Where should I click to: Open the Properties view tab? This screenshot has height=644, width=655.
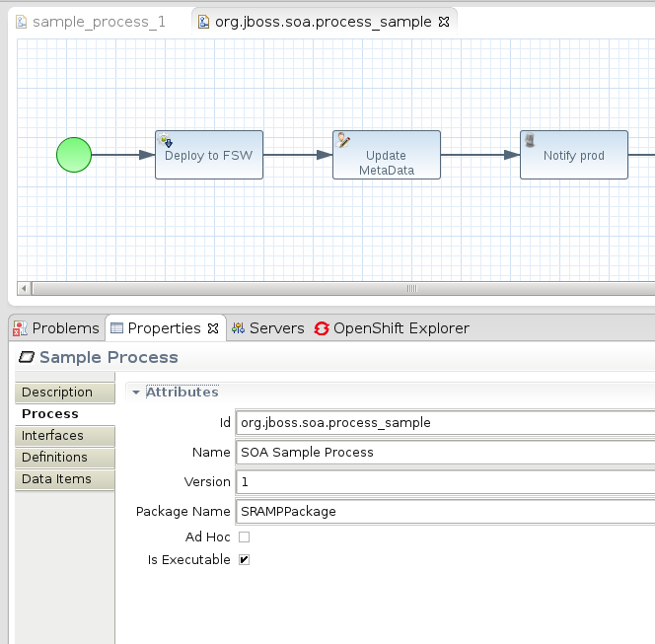(164, 328)
